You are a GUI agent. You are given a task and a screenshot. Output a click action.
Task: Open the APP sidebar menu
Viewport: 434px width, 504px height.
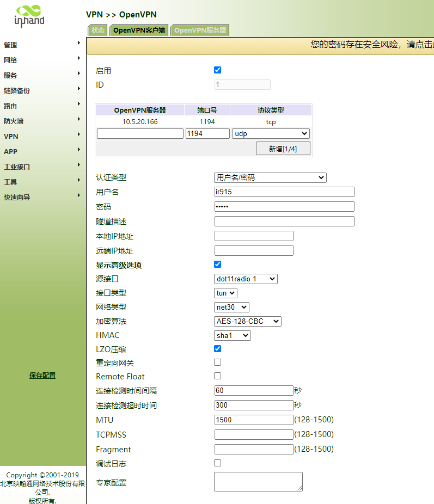(x=42, y=151)
